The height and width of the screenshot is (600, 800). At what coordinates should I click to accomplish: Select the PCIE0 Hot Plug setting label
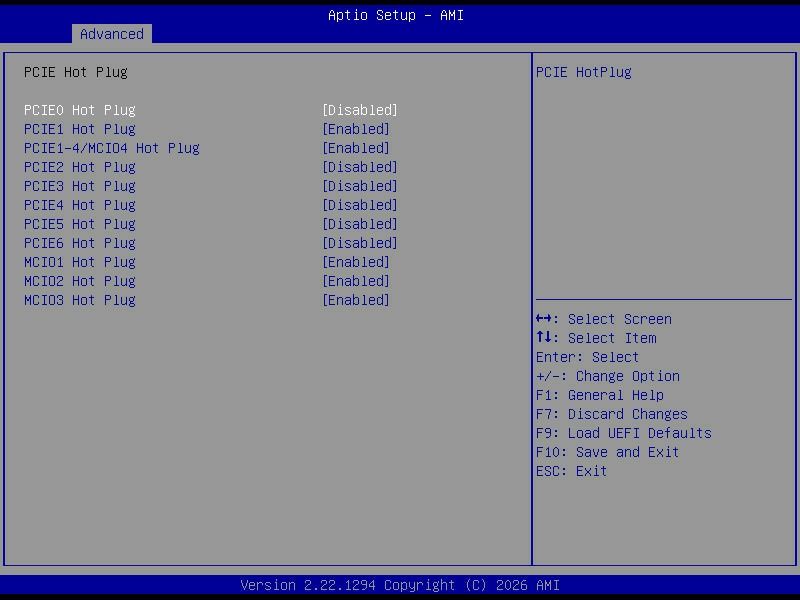pos(80,110)
